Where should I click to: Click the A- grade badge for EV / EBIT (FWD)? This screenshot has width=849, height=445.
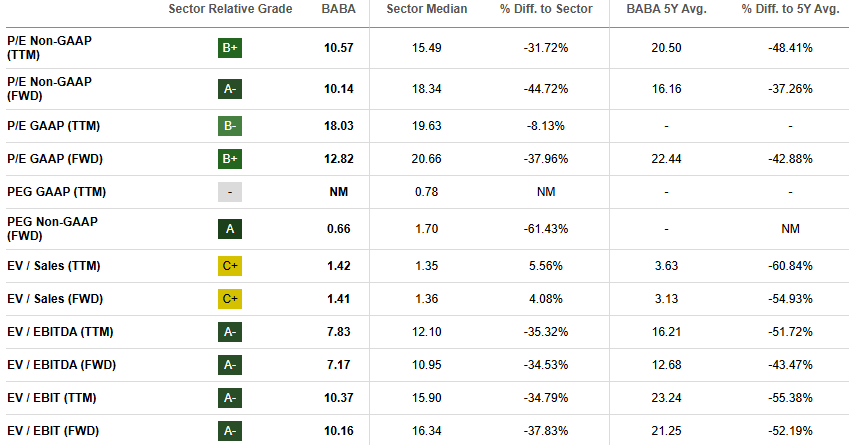230,431
